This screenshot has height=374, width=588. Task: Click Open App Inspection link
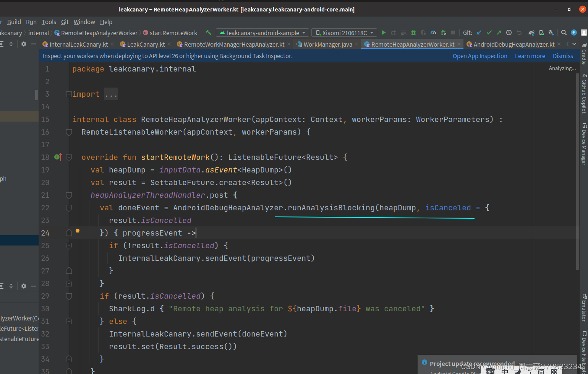[x=480, y=56]
